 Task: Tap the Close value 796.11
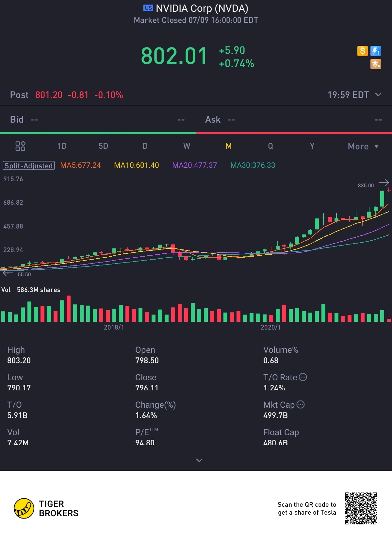(147, 388)
